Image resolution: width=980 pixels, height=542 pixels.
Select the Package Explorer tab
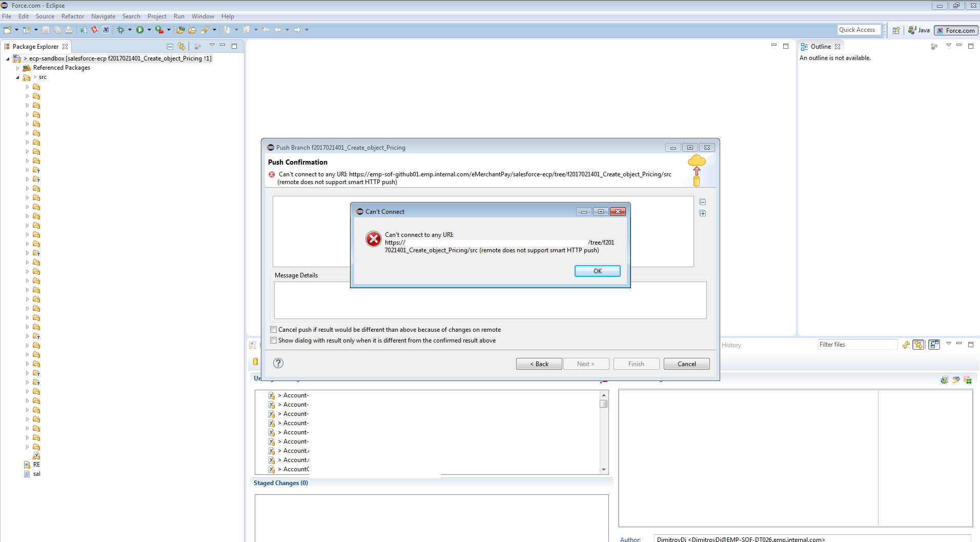click(x=35, y=47)
